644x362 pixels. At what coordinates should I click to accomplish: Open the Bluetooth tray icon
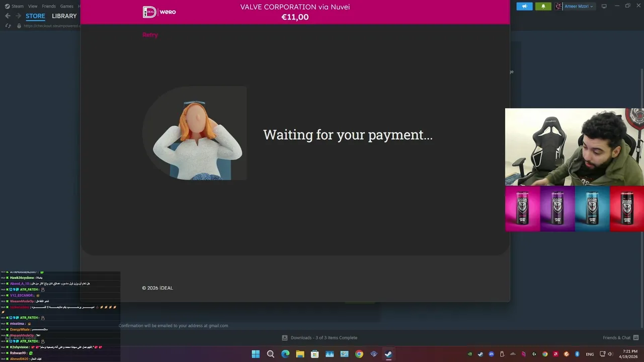pyautogui.click(x=577, y=354)
